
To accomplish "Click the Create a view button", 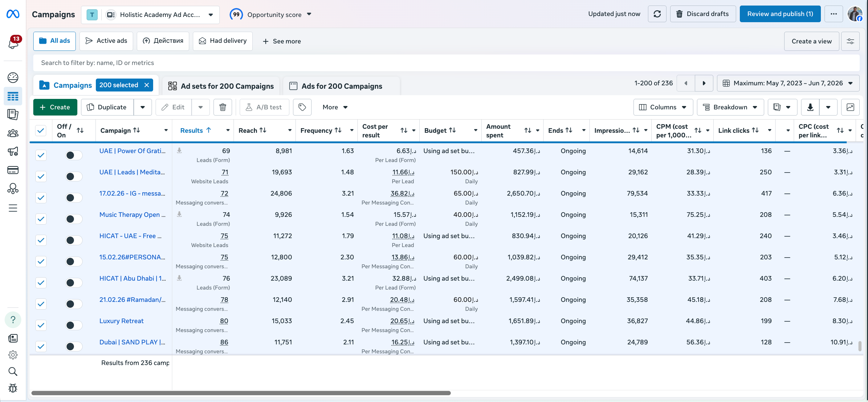I will point(811,41).
